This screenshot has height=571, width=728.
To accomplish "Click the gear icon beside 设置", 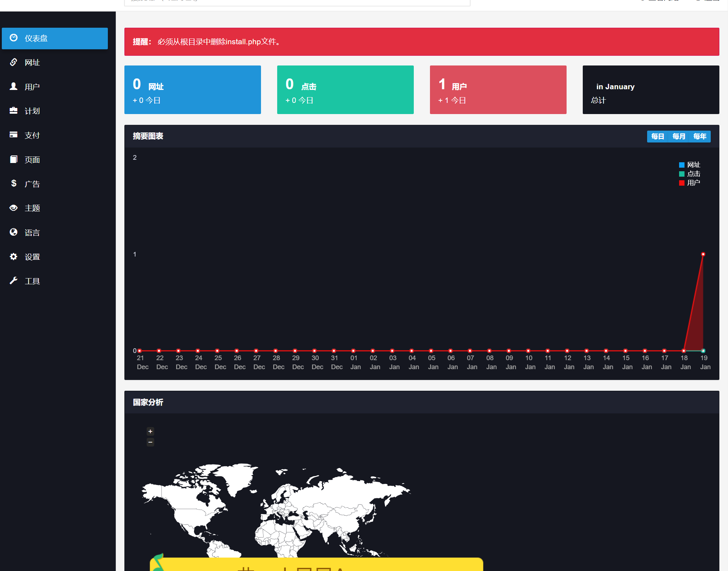I will (x=14, y=257).
